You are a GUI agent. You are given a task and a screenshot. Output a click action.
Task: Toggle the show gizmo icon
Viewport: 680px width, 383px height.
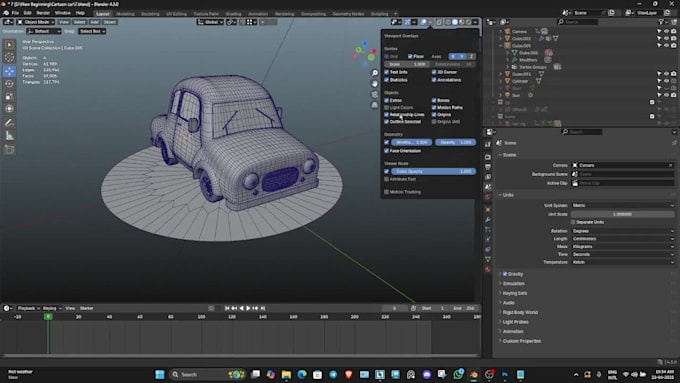[407, 22]
